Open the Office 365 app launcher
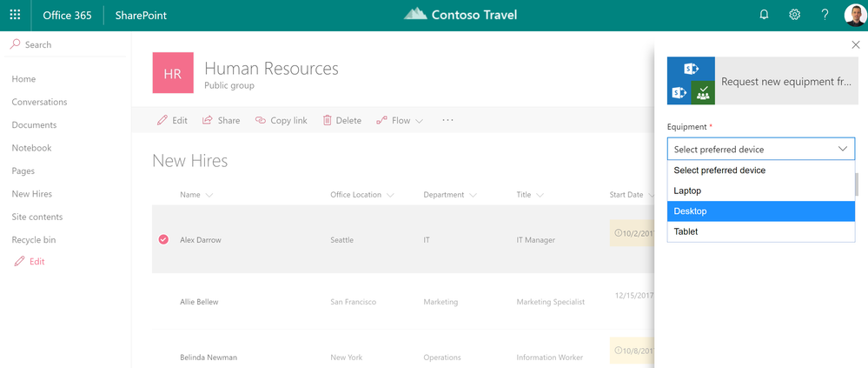This screenshot has height=368, width=868. click(15, 15)
